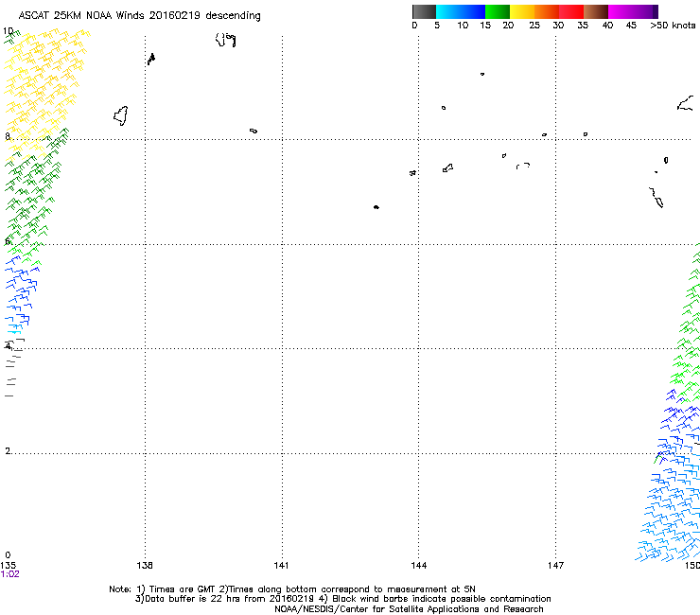Click the cyan-to-blue 5–15 knot legend segment
The width and height of the screenshot is (700, 615).
[461, 11]
